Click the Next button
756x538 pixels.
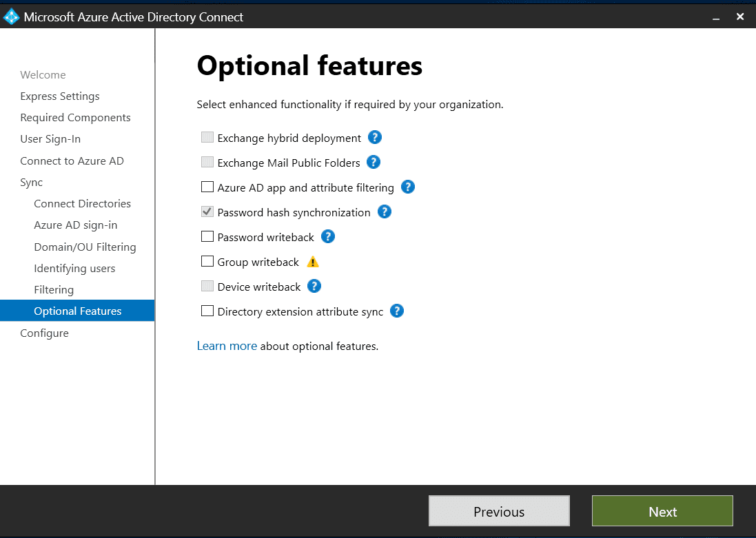(662, 511)
